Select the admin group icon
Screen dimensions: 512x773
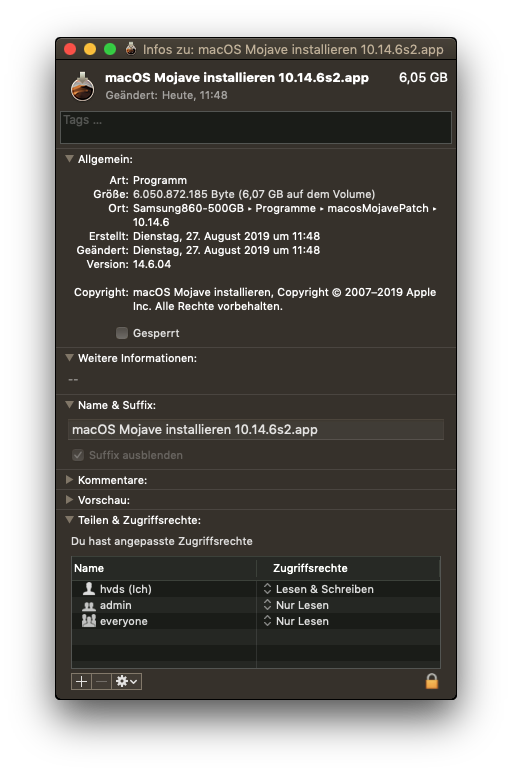pos(89,605)
